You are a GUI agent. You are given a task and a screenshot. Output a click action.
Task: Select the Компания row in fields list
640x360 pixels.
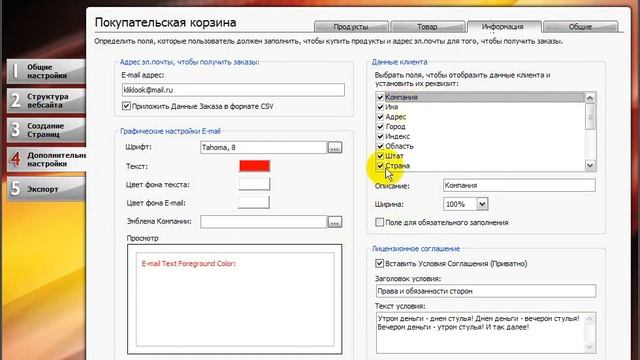[480, 97]
